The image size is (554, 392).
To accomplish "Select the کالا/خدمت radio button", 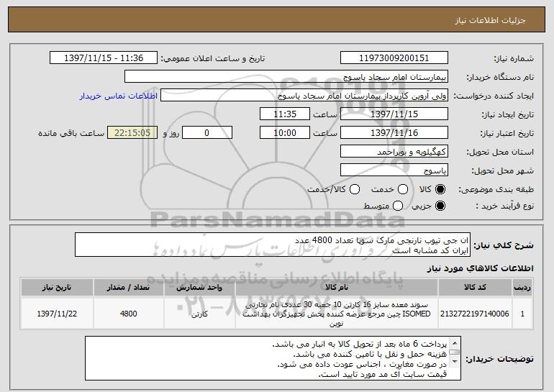I will click(x=355, y=189).
